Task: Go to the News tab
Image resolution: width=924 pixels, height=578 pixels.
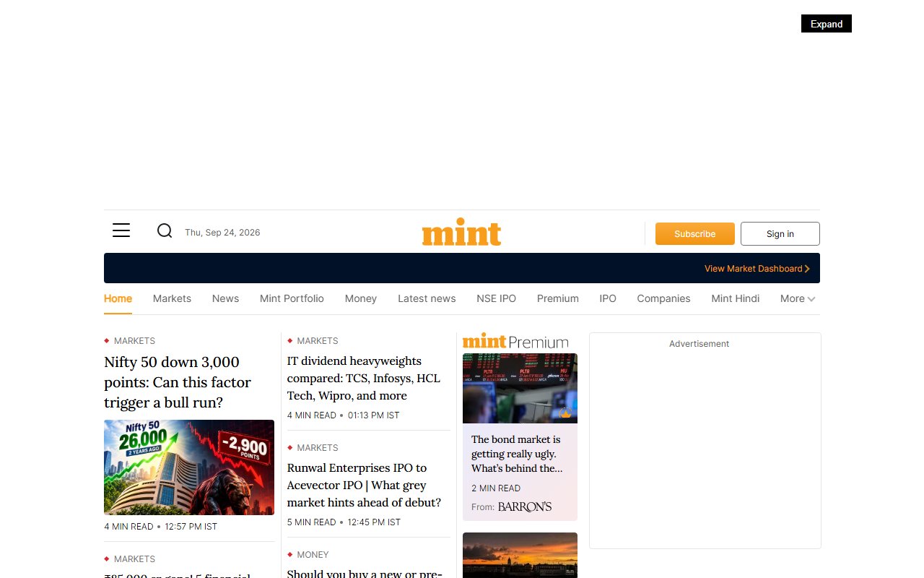Action: click(x=225, y=299)
